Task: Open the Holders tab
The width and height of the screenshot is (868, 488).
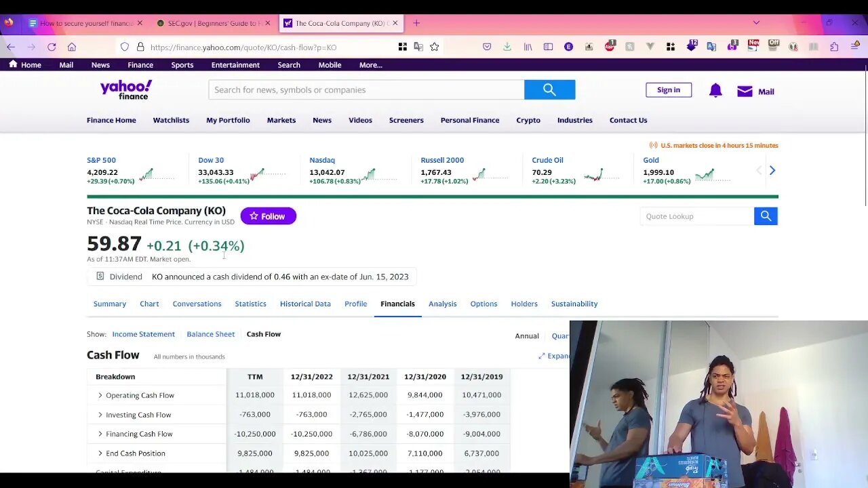Action: point(524,304)
